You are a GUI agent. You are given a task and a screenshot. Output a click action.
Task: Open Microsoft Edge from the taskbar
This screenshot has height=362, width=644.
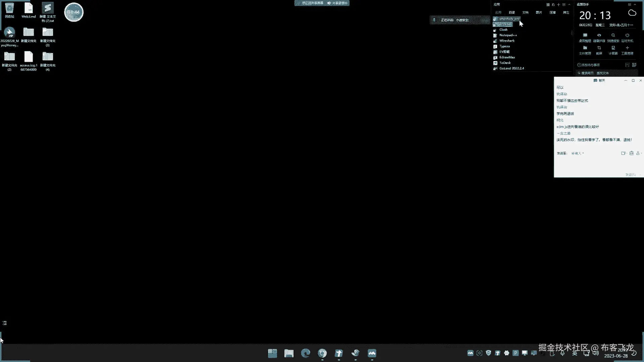click(306, 353)
